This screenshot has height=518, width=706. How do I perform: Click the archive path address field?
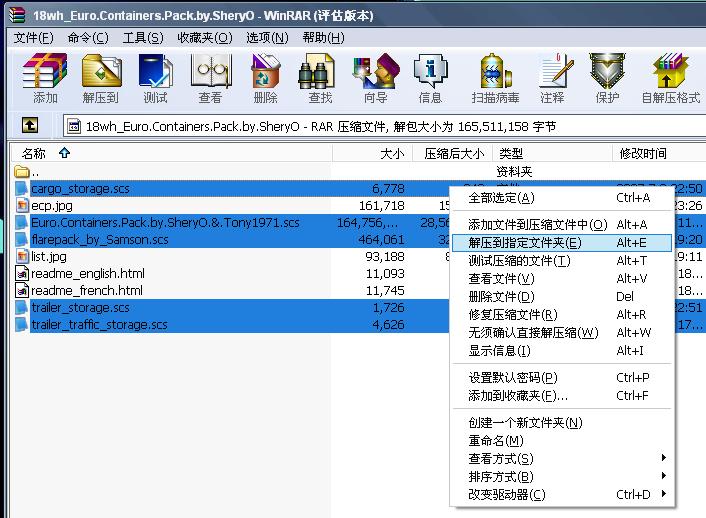[x=385, y=126]
